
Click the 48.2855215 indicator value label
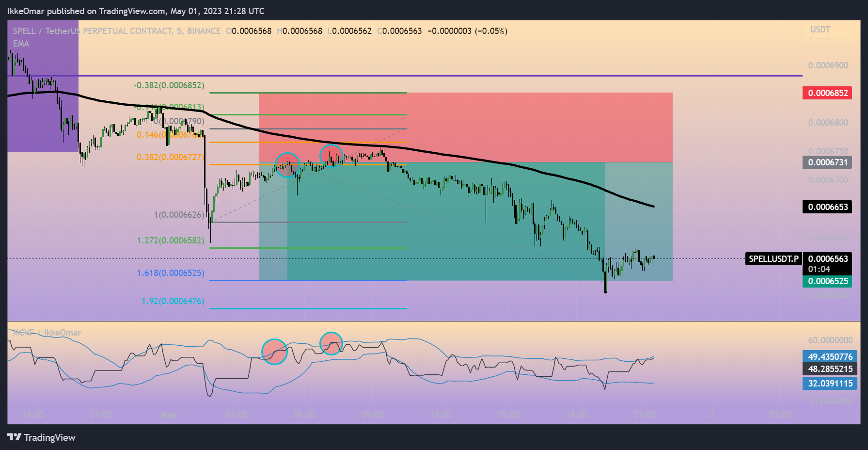[830, 369]
